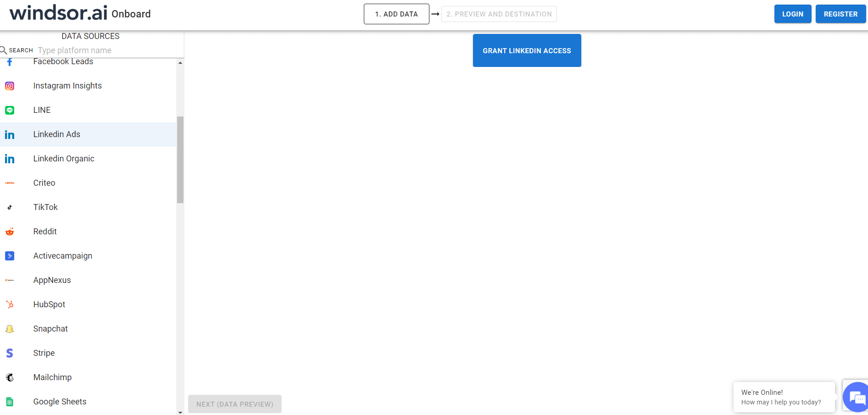Select Snapchat data source
Viewport: 868px width, 415px height.
point(88,329)
